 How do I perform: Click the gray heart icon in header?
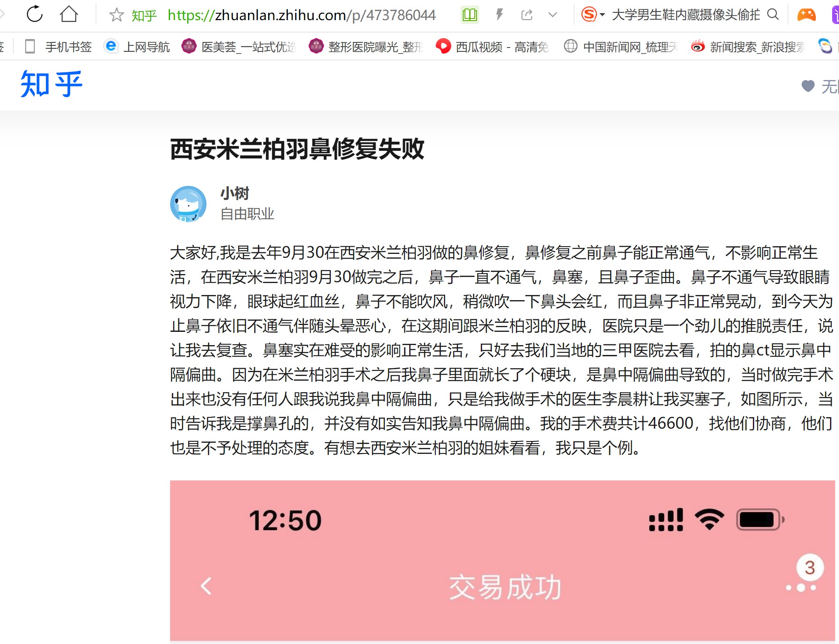808,86
